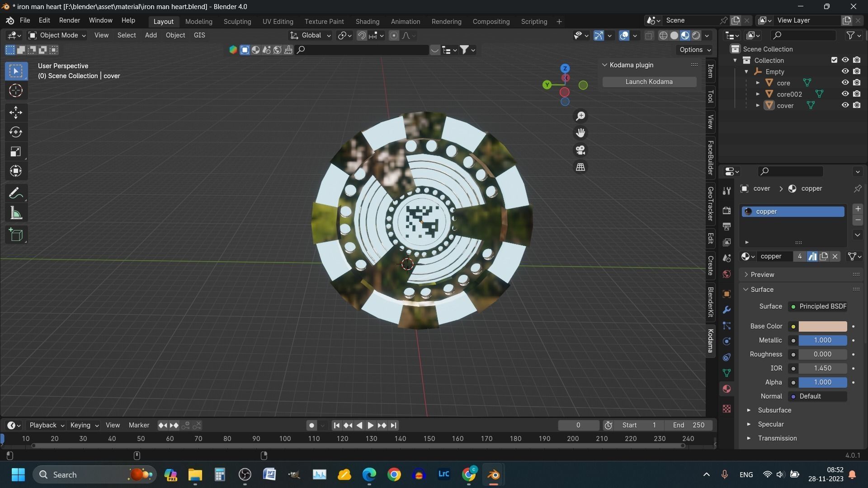Viewport: 868px width, 488px height.
Task: Open Blender app in Windows taskbar
Action: click(493, 475)
